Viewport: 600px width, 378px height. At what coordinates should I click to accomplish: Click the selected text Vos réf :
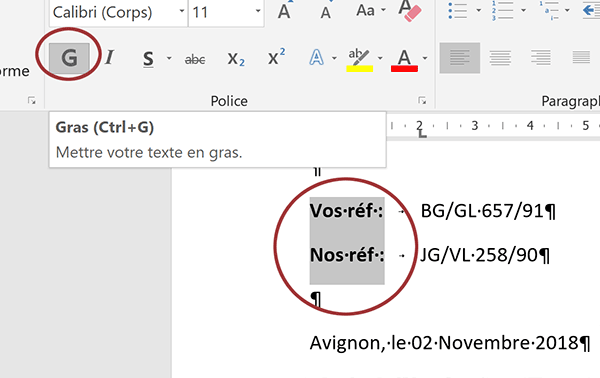pos(347,211)
